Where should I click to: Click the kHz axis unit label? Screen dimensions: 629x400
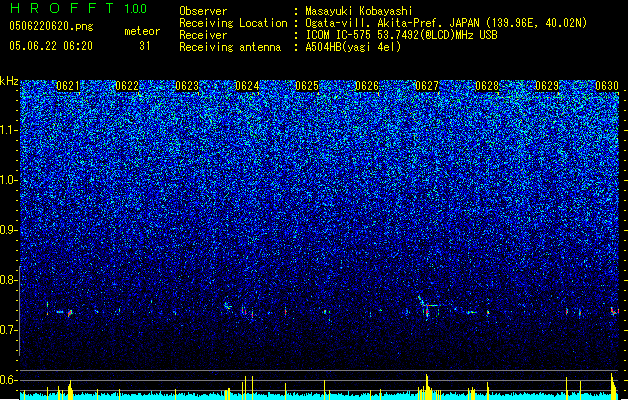point(9,81)
